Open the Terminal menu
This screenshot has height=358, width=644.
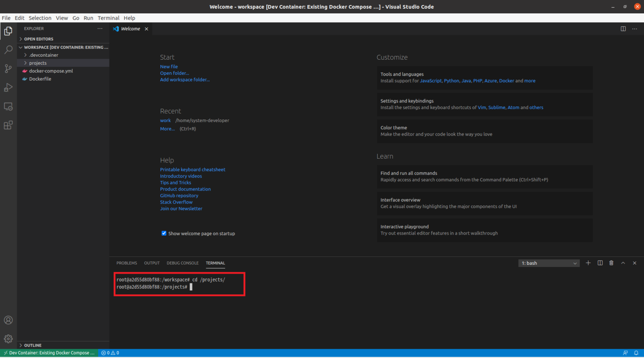(x=108, y=18)
